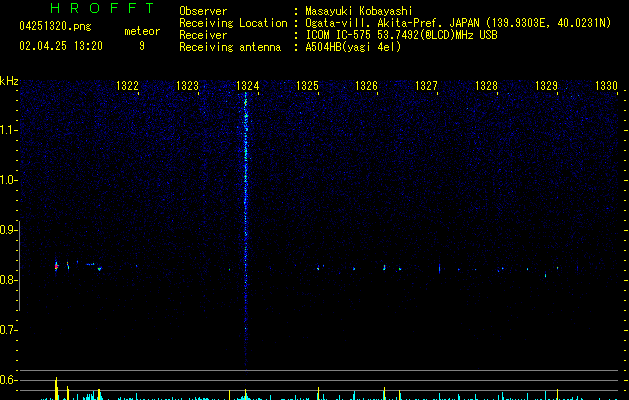Click the red meteor echo near 0.83 kHz
The width and height of the screenshot is (629, 400).
pos(57,266)
